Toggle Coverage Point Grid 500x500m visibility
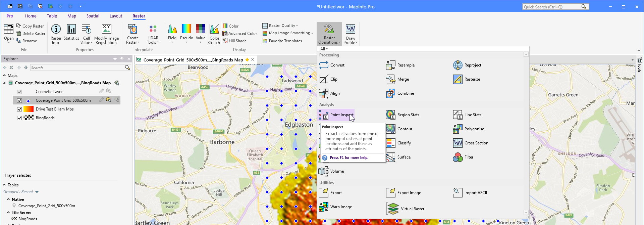644x225 pixels. click(19, 100)
